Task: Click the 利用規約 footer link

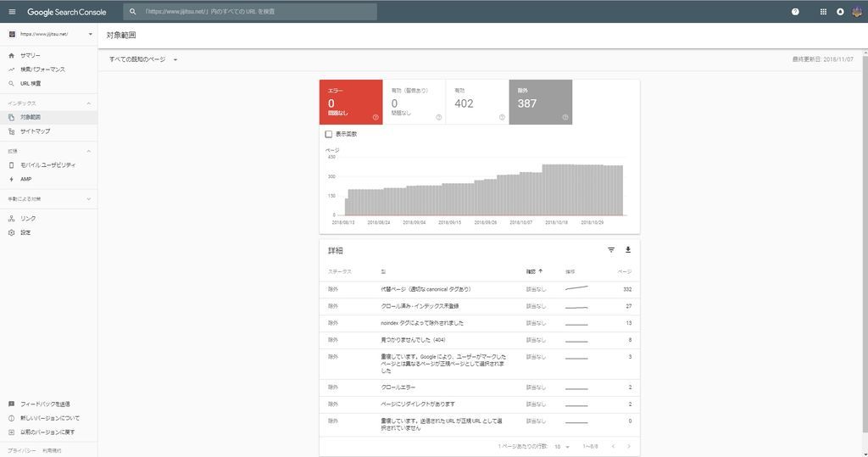Action: pyautogui.click(x=52, y=451)
